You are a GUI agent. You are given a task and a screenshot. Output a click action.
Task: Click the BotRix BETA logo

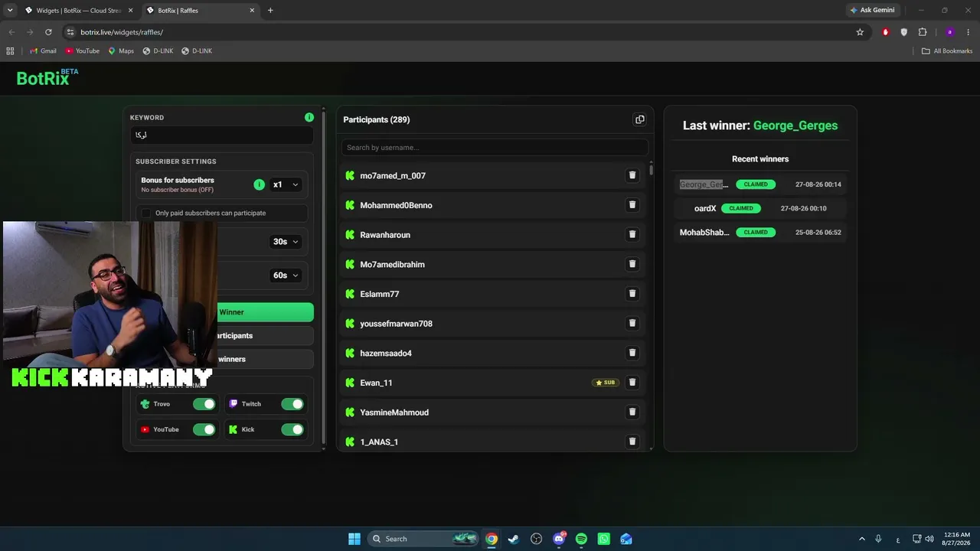(47, 77)
